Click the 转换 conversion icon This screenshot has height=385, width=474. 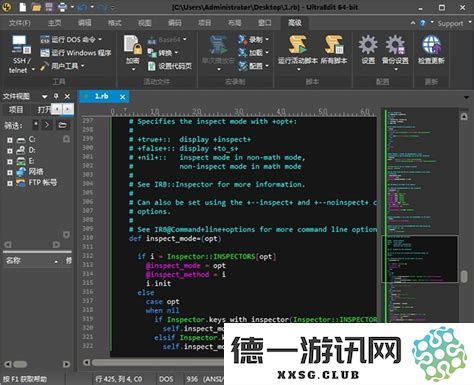pos(152,53)
